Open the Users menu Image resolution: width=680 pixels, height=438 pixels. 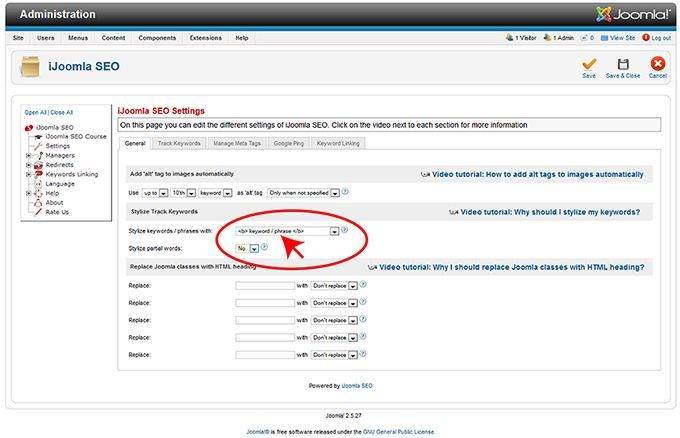46,38
